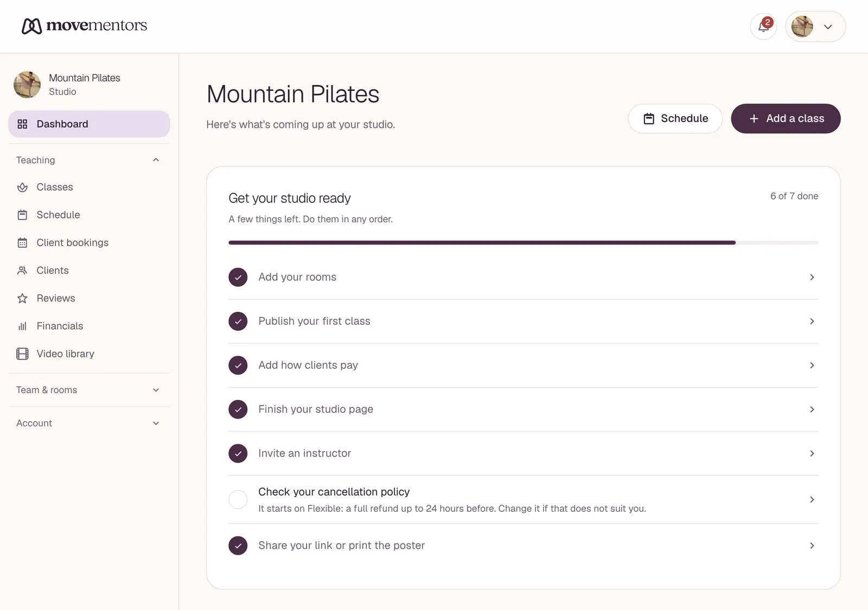Click the Classes lotus icon

22,187
